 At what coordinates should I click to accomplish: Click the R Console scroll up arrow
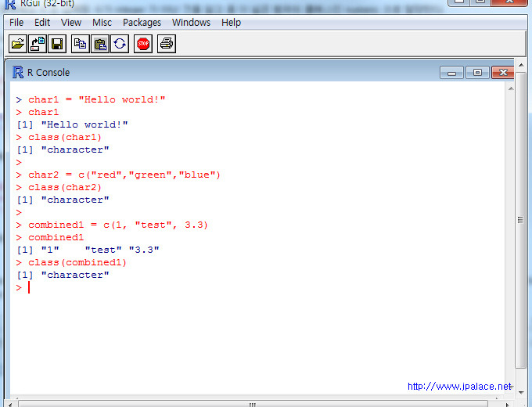(x=511, y=89)
